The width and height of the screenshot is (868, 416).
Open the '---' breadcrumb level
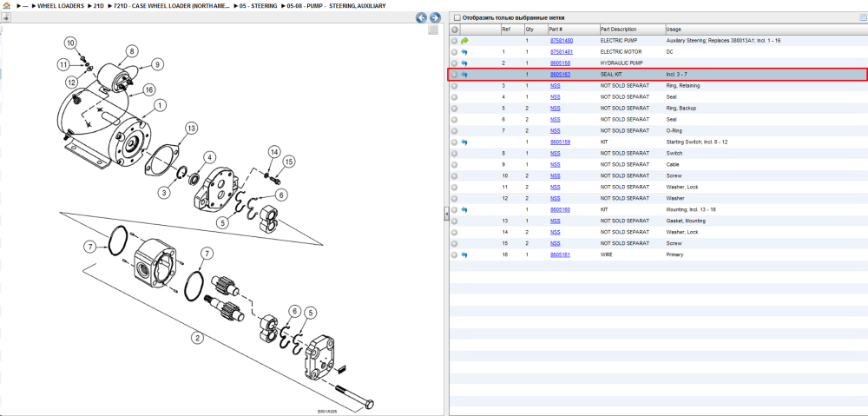(25, 5)
